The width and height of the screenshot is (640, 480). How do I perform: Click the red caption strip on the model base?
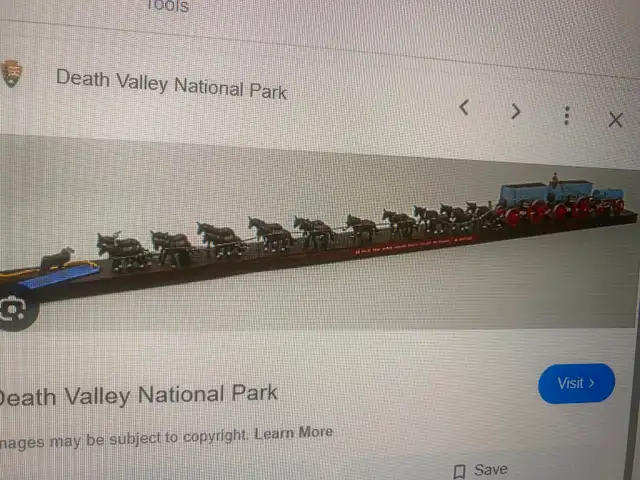click(x=414, y=245)
